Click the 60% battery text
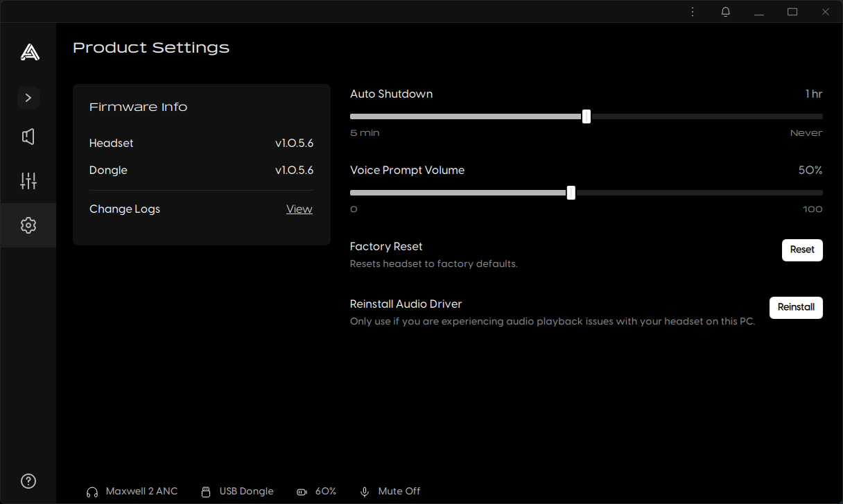The height and width of the screenshot is (504, 843). tap(326, 492)
